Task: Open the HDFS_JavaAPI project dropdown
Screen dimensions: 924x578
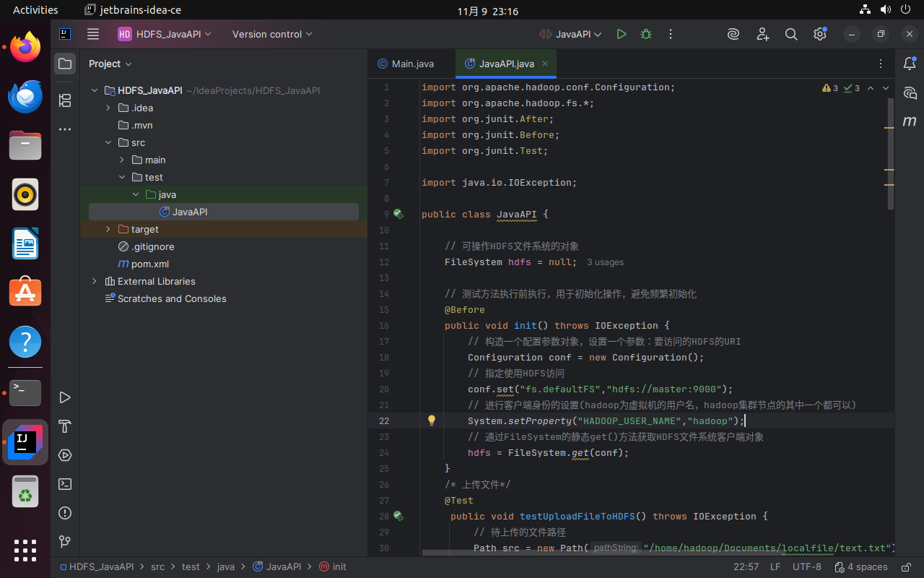Action: pyautogui.click(x=165, y=34)
